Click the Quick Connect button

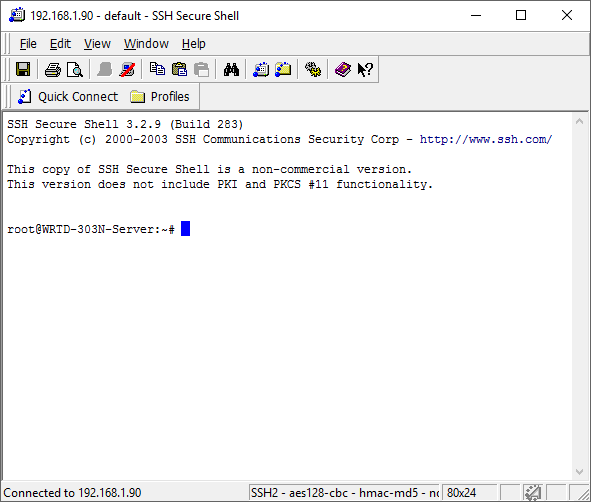[x=68, y=97]
